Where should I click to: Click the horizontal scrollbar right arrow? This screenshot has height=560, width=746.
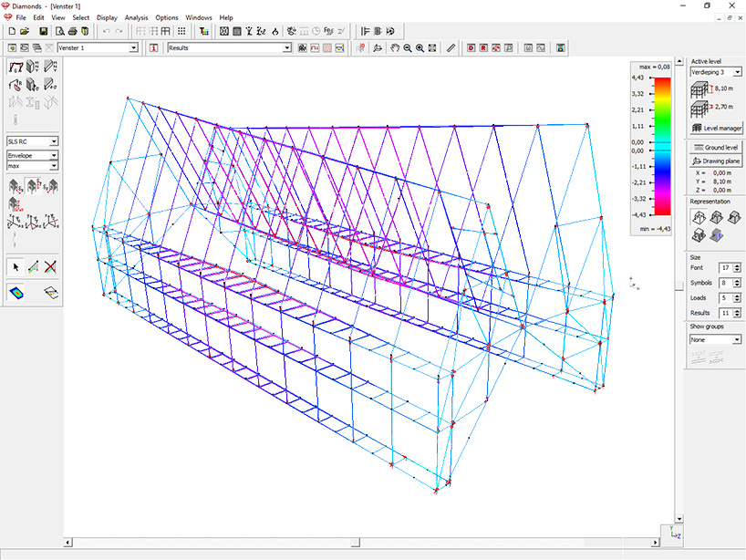[x=656, y=543]
